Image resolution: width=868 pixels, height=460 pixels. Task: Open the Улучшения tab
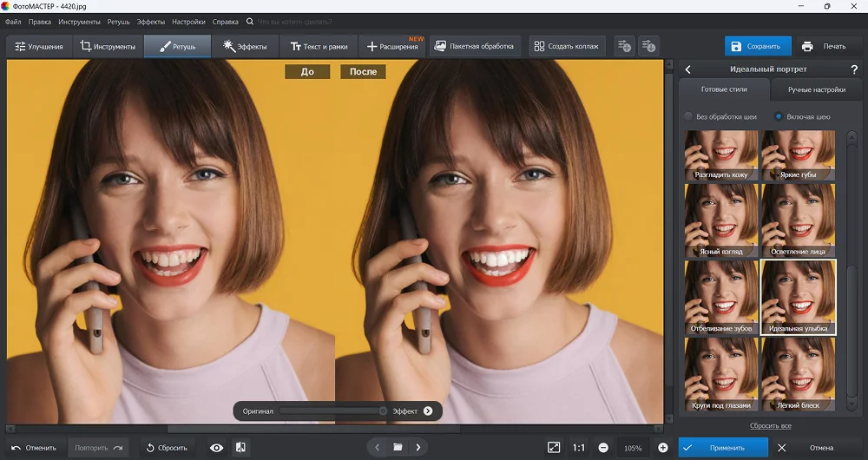click(x=39, y=47)
